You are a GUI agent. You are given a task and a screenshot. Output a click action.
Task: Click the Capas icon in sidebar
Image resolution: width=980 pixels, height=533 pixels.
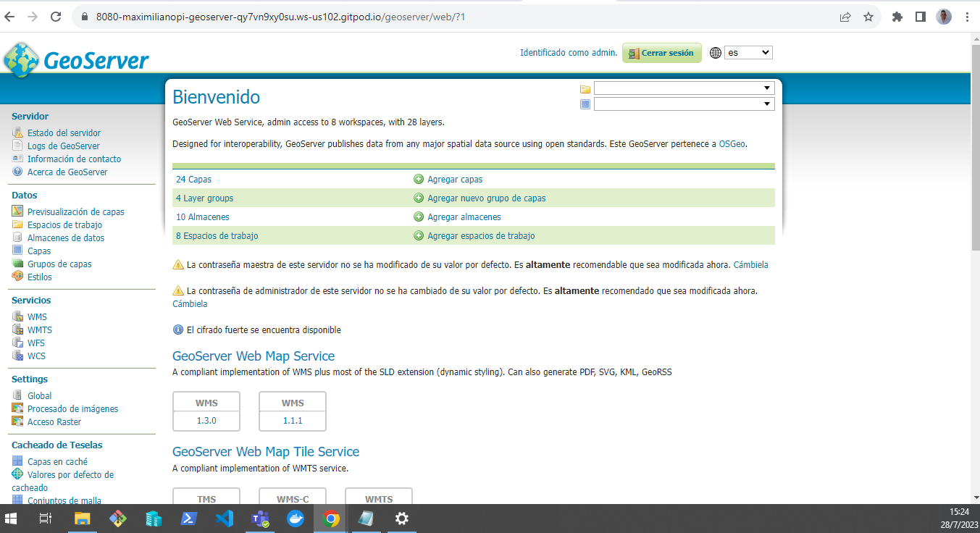17,251
